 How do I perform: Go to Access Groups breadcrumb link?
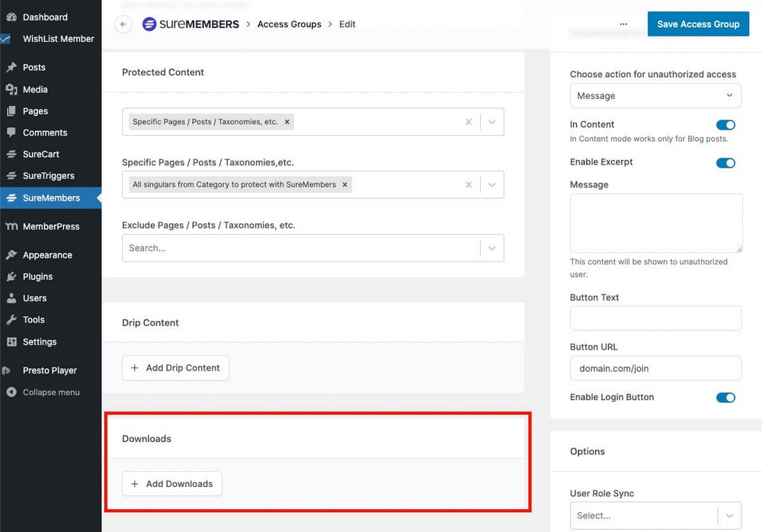[289, 24]
